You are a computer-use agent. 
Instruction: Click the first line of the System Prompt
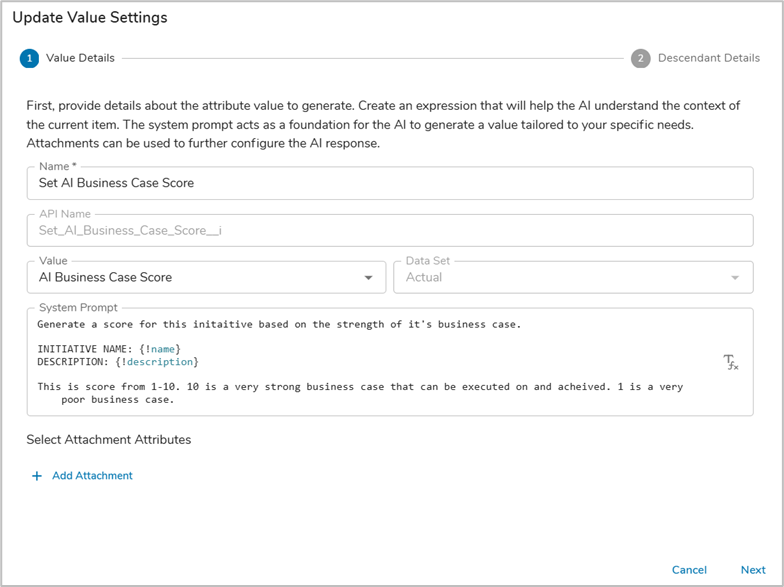(278, 324)
